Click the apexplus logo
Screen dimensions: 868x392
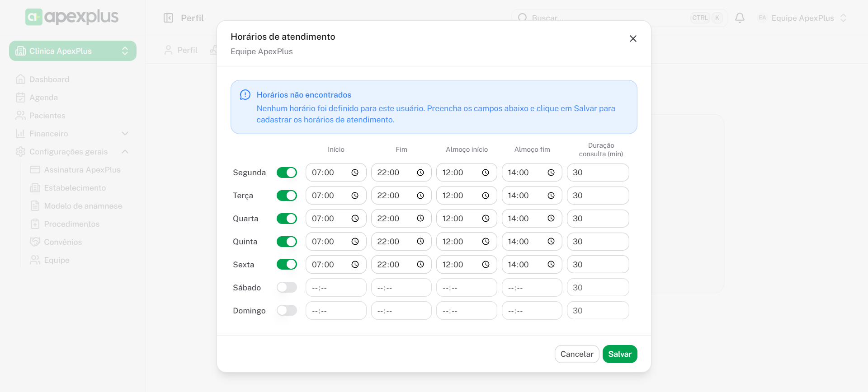tap(72, 17)
